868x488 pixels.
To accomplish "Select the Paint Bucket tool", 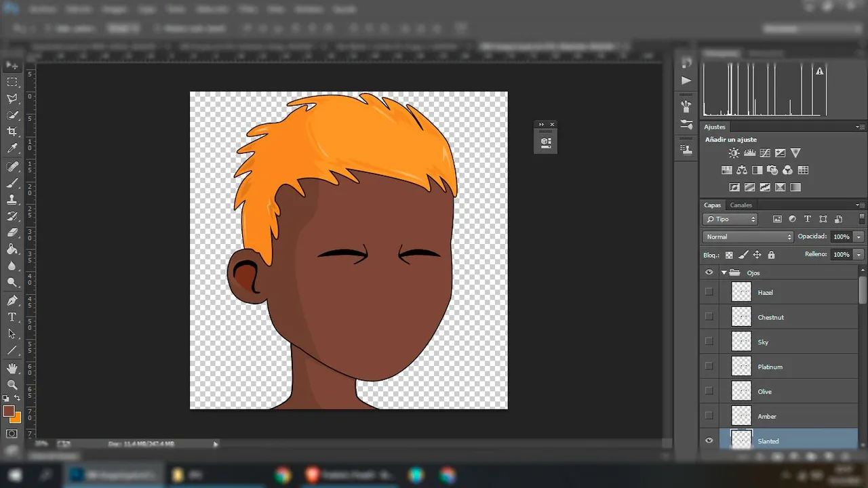I will (x=12, y=249).
